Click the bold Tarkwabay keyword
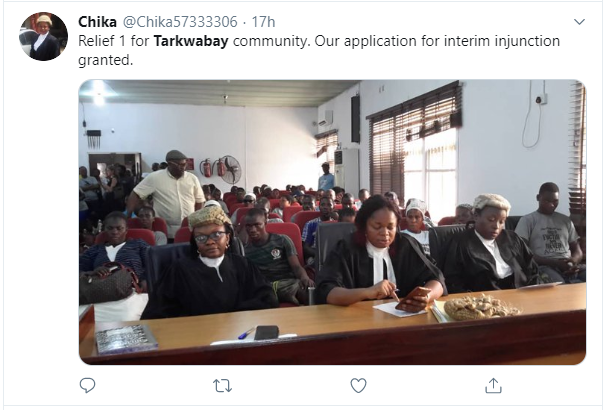 pyautogui.click(x=191, y=41)
